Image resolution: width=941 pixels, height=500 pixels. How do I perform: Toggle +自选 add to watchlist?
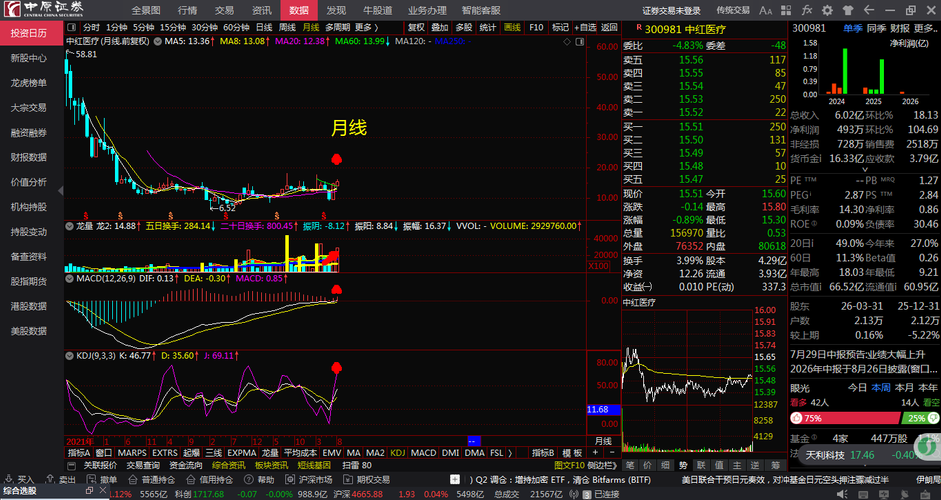pyautogui.click(x=585, y=28)
